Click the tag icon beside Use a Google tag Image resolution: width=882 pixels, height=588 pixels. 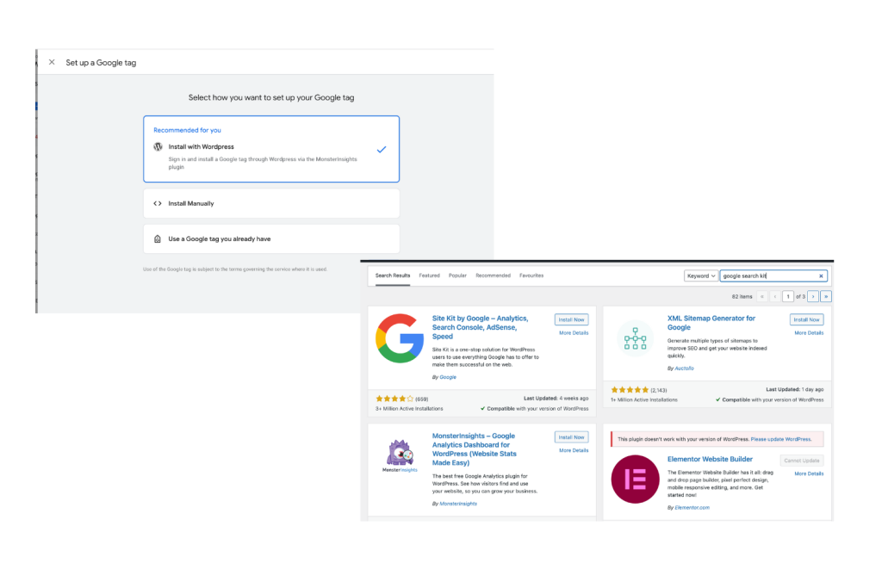tap(158, 239)
